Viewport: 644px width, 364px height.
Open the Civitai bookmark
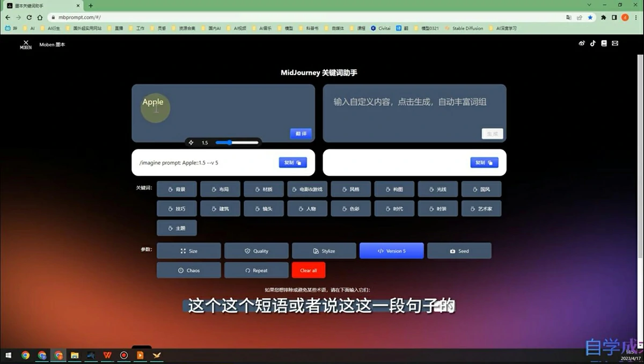coord(380,28)
